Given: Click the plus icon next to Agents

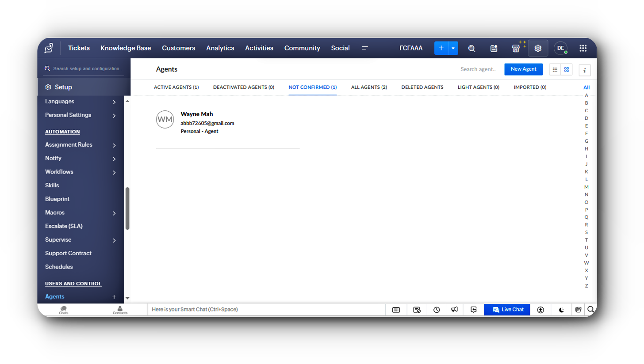Looking at the screenshot, I should [114, 297].
